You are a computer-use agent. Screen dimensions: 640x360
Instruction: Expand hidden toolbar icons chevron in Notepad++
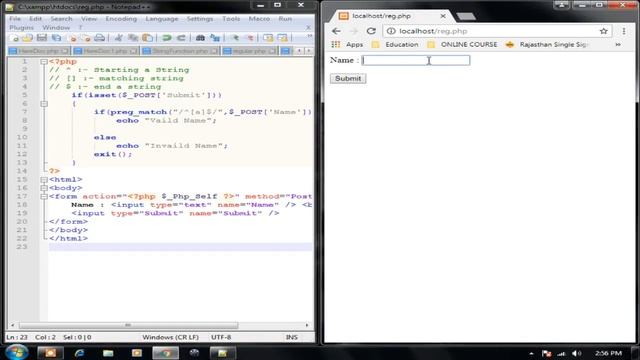pyautogui.click(x=310, y=36)
